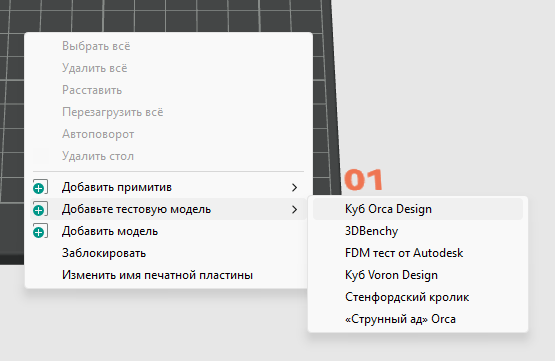This screenshot has height=361, width=555.
Task: Click the greyed-out Выбрать всё entry
Action: pyautogui.click(x=168, y=46)
